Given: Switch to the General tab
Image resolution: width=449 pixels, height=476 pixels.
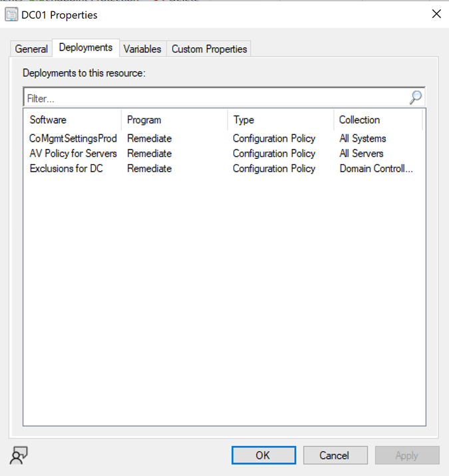Looking at the screenshot, I should [x=31, y=49].
